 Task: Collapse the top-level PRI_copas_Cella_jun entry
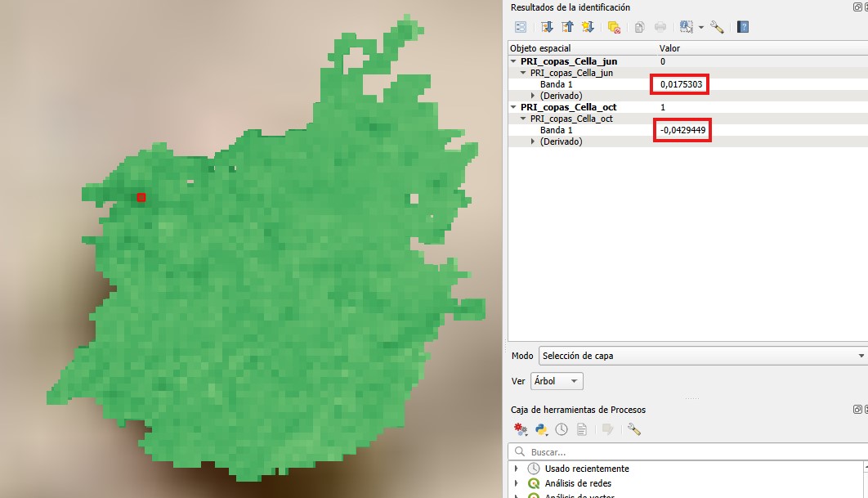click(x=513, y=61)
